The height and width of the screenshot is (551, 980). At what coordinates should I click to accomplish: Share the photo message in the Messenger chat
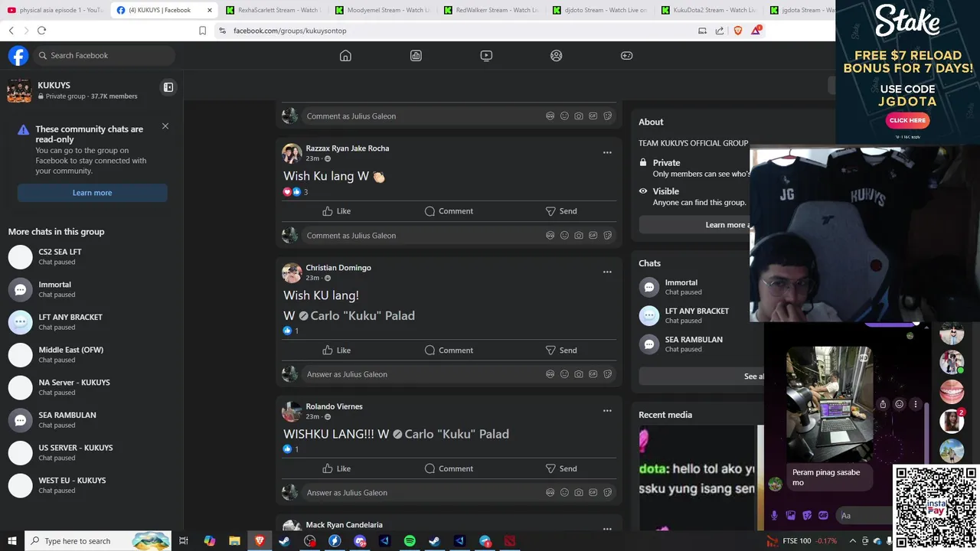pyautogui.click(x=883, y=404)
